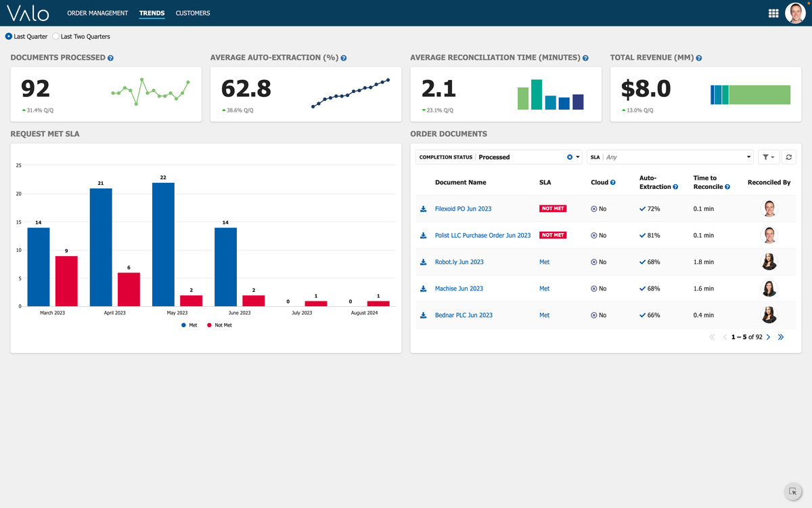Open Polist LLC Purchase Order Jun 2023
The image size is (812, 508).
point(482,236)
